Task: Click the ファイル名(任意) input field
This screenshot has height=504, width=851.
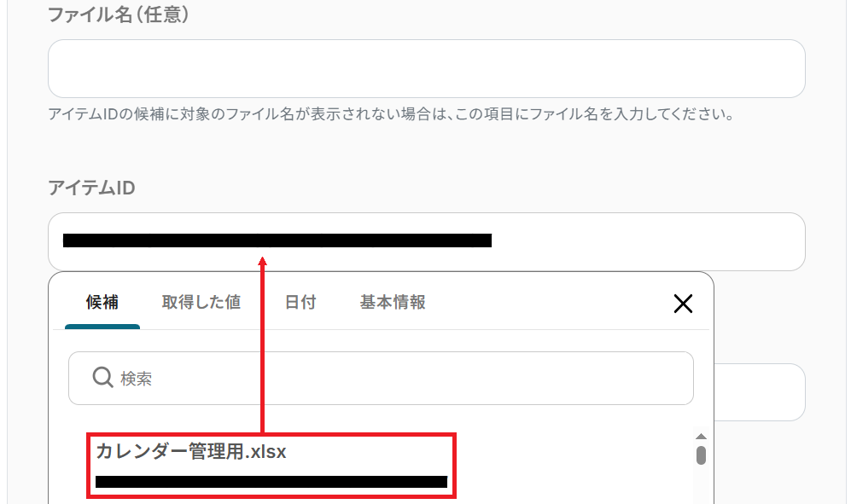Action: pos(427,69)
